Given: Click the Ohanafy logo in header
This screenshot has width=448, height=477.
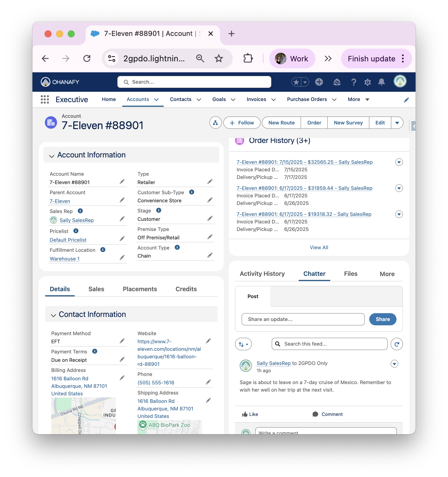Looking at the screenshot, I should (x=60, y=82).
